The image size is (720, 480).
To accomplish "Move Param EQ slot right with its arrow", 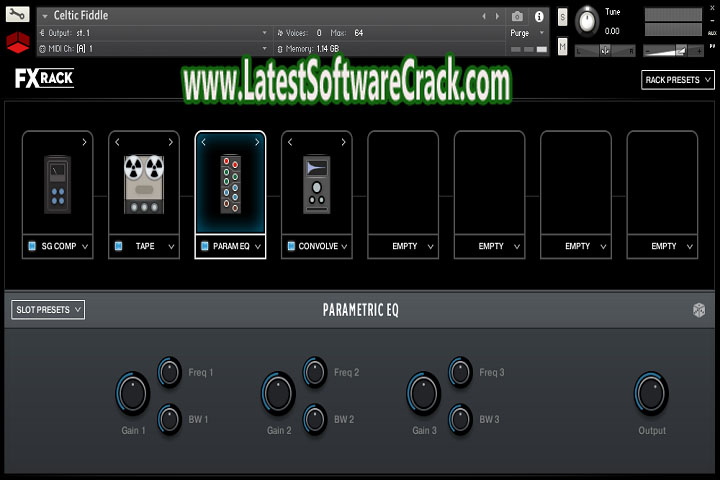I will pyautogui.click(x=257, y=142).
